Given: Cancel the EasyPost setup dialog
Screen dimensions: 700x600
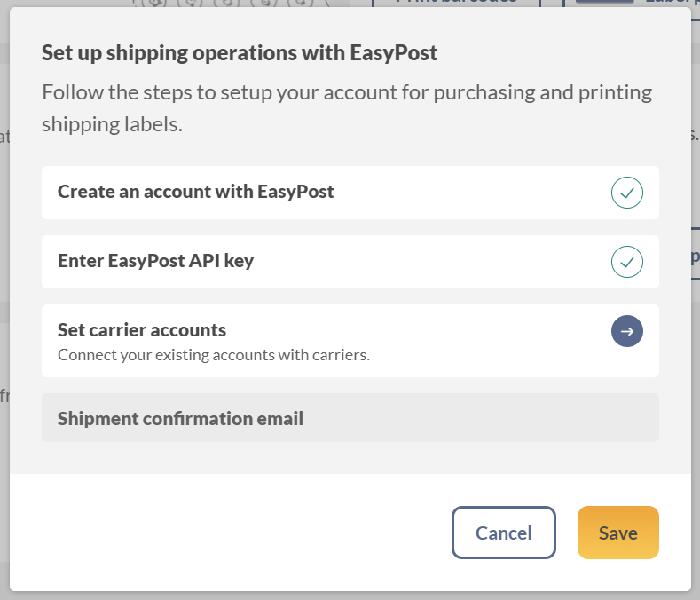Looking at the screenshot, I should coord(504,533).
